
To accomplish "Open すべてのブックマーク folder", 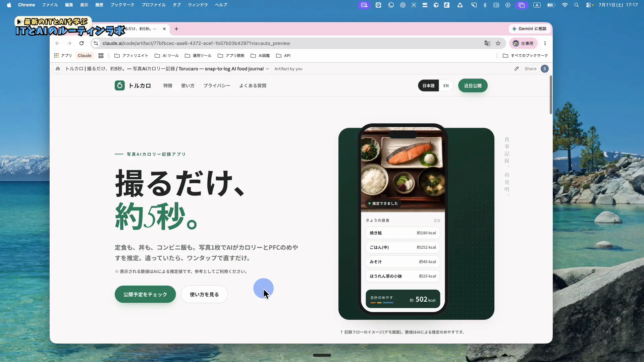I will 525,56.
